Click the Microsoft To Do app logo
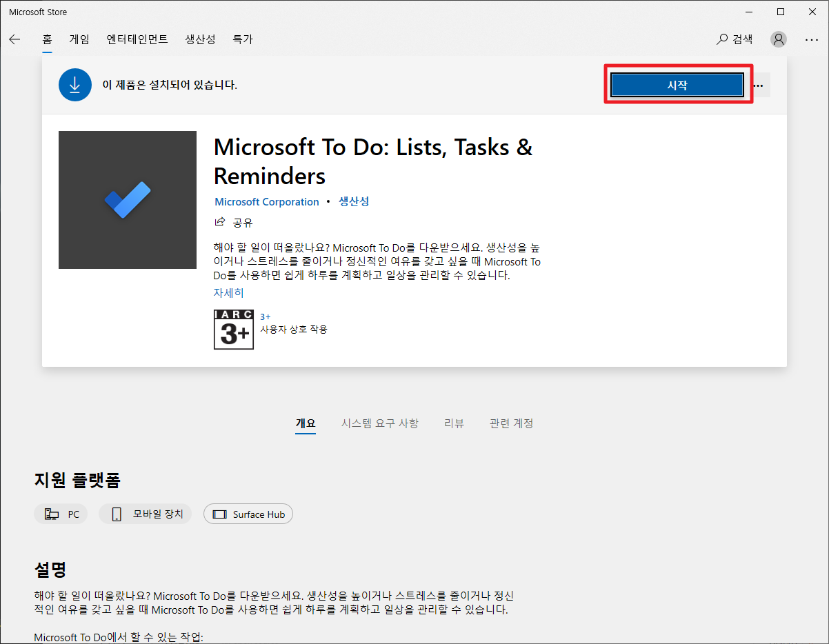 click(128, 200)
